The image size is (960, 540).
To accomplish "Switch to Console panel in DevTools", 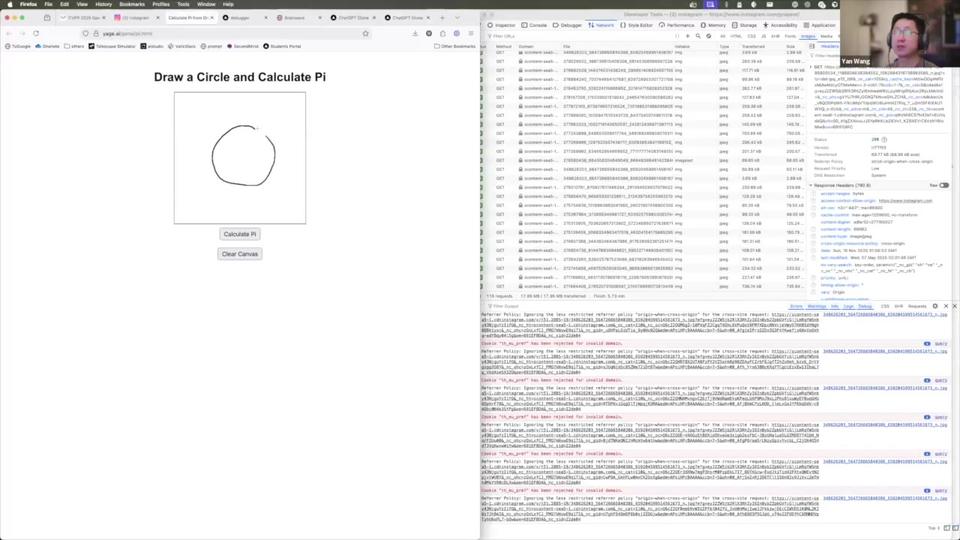I will tap(534, 25).
